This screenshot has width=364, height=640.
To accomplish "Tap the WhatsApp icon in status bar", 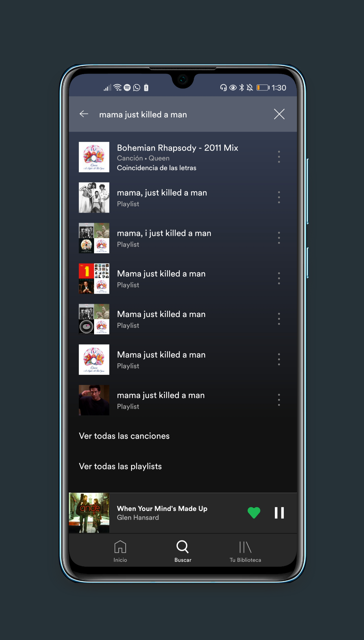I will [x=137, y=87].
